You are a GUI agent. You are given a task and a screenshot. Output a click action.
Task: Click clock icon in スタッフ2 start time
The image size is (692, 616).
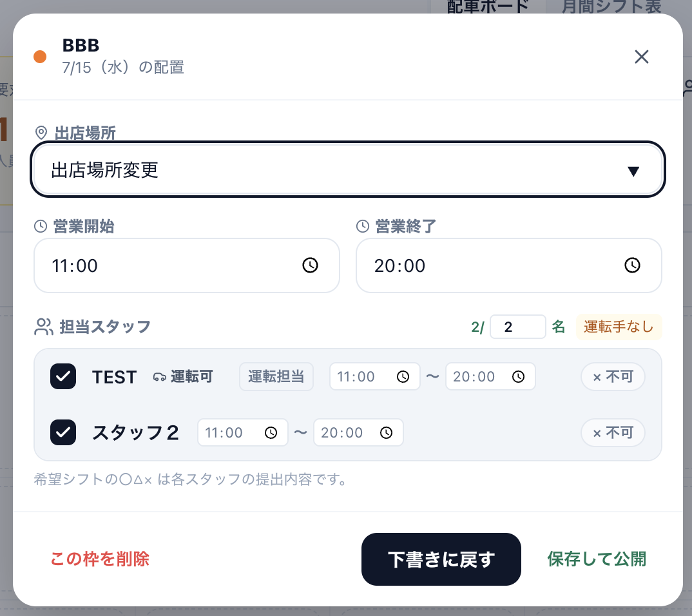pos(271,433)
